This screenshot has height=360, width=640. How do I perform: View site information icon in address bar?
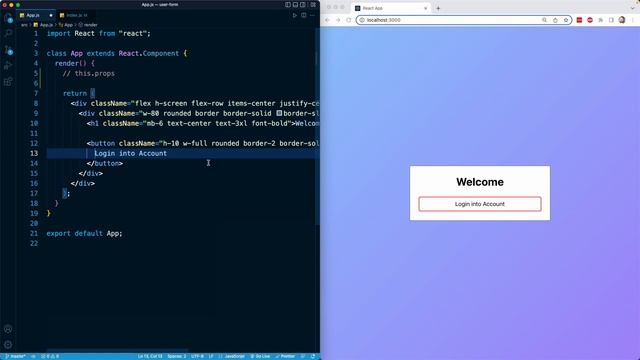(x=362, y=20)
